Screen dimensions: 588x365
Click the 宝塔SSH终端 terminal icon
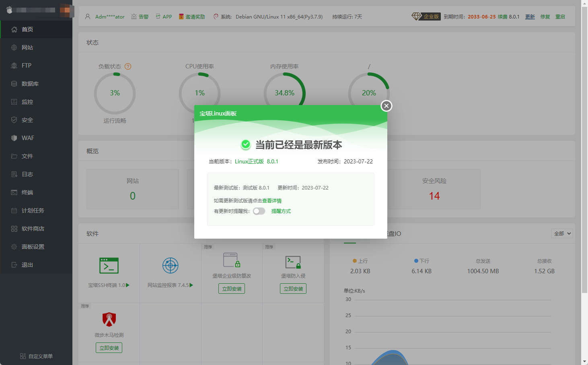(109, 266)
